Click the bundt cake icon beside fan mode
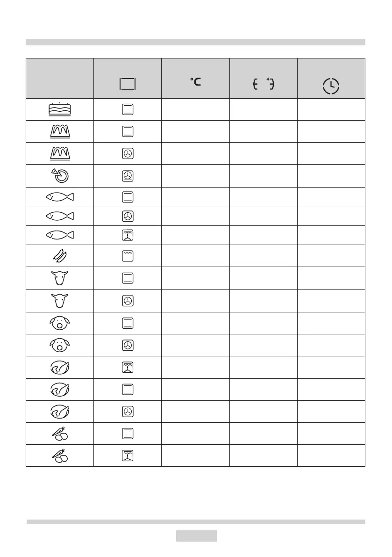392x557 pixels. (x=60, y=153)
